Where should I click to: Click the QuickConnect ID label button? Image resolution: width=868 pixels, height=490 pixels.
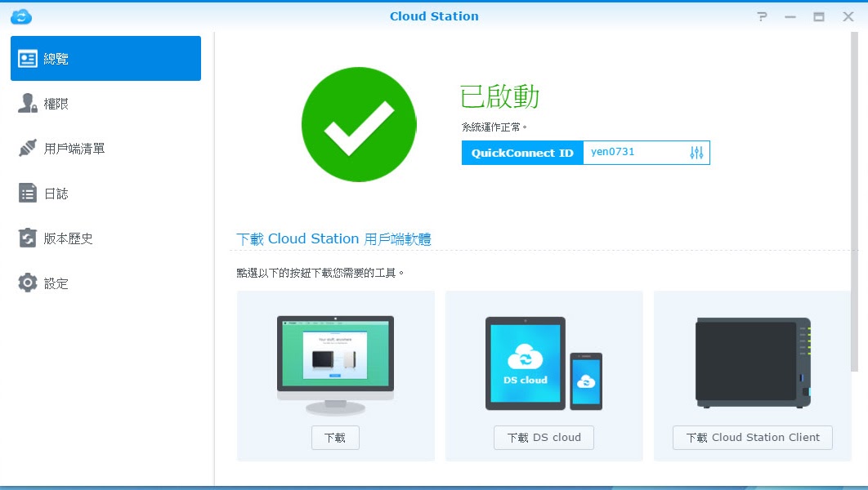pos(522,153)
